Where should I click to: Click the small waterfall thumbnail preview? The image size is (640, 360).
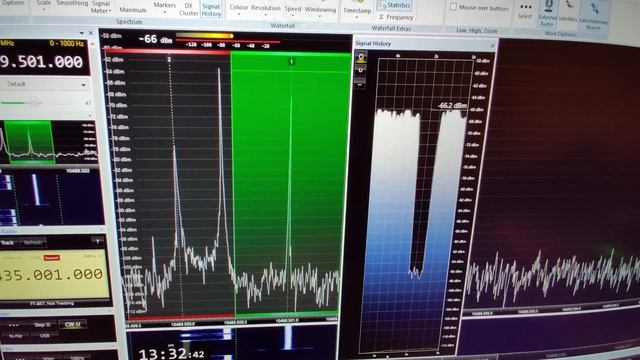pyautogui.click(x=51, y=197)
